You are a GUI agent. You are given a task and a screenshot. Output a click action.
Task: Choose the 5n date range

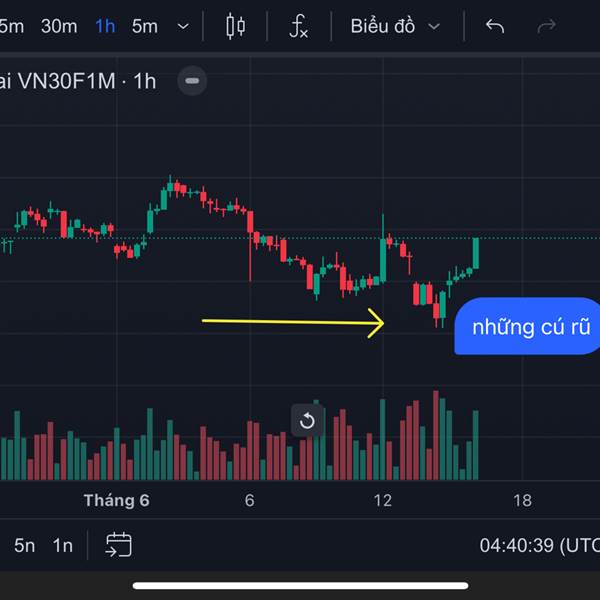tap(24, 545)
